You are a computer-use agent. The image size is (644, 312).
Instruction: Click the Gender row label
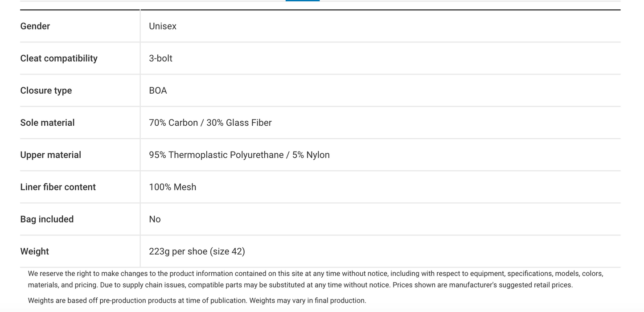[35, 26]
